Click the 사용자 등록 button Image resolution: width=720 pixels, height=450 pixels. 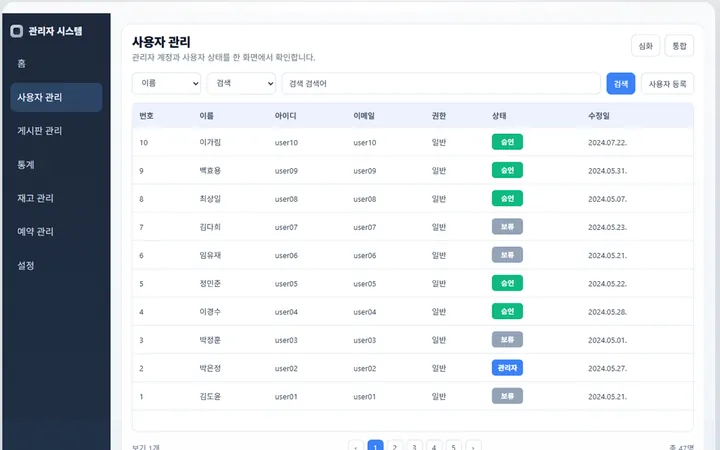tap(667, 84)
